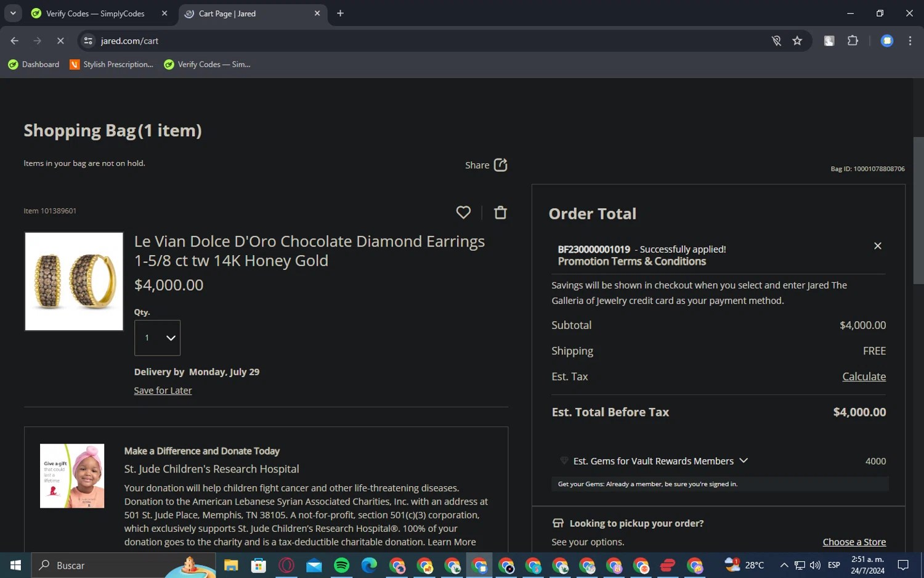The image size is (924, 578).
Task: Open Microsoft Store from the taskbar
Action: click(259, 565)
